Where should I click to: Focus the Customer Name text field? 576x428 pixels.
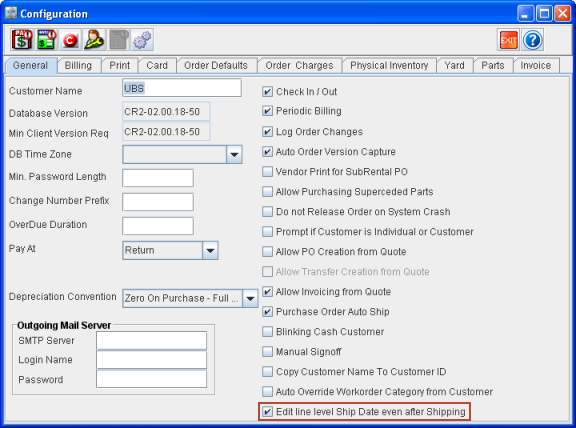(x=182, y=88)
